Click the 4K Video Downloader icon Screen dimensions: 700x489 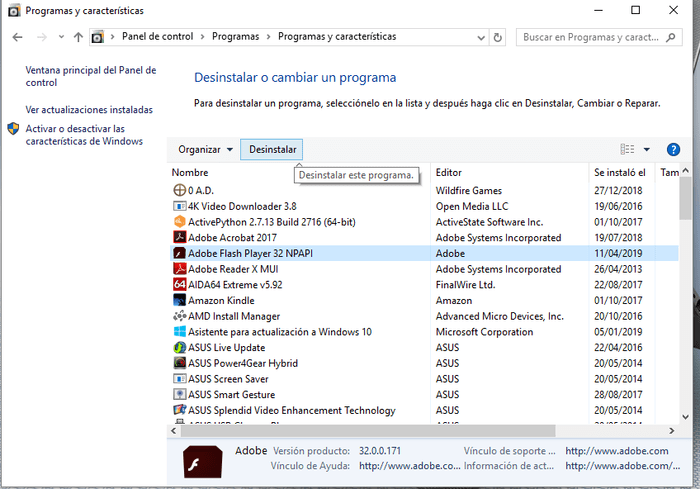[x=179, y=206]
